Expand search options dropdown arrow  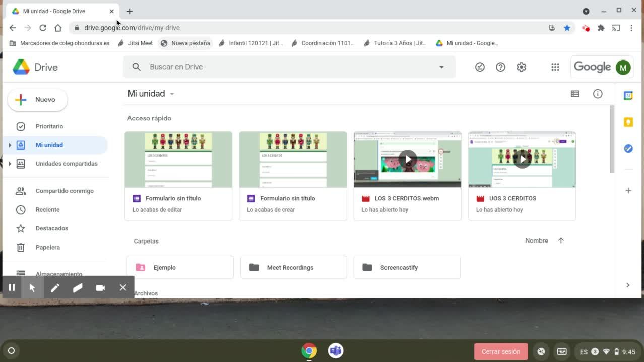coord(441,67)
